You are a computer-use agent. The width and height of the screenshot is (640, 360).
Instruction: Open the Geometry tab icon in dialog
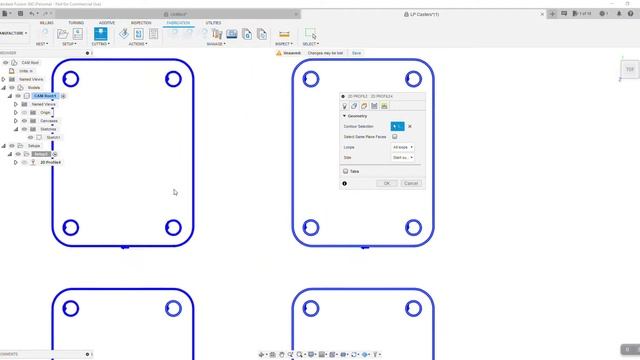(354, 106)
